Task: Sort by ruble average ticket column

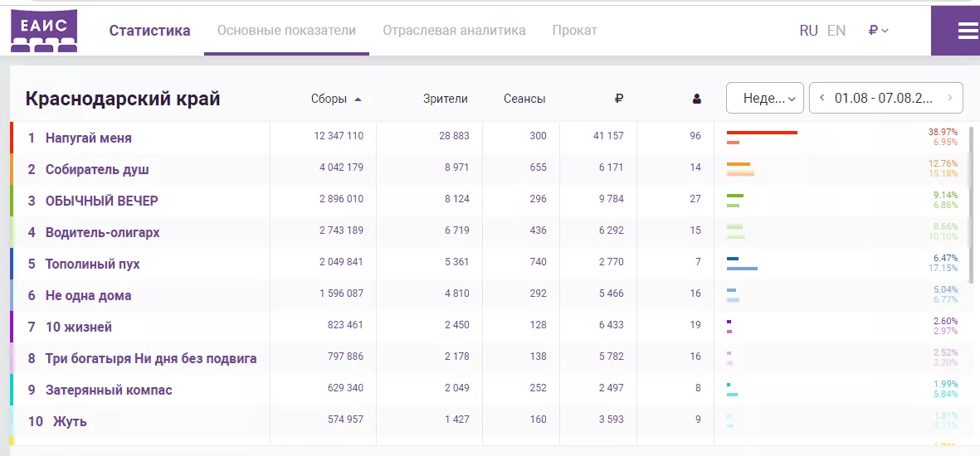Action: click(x=618, y=99)
